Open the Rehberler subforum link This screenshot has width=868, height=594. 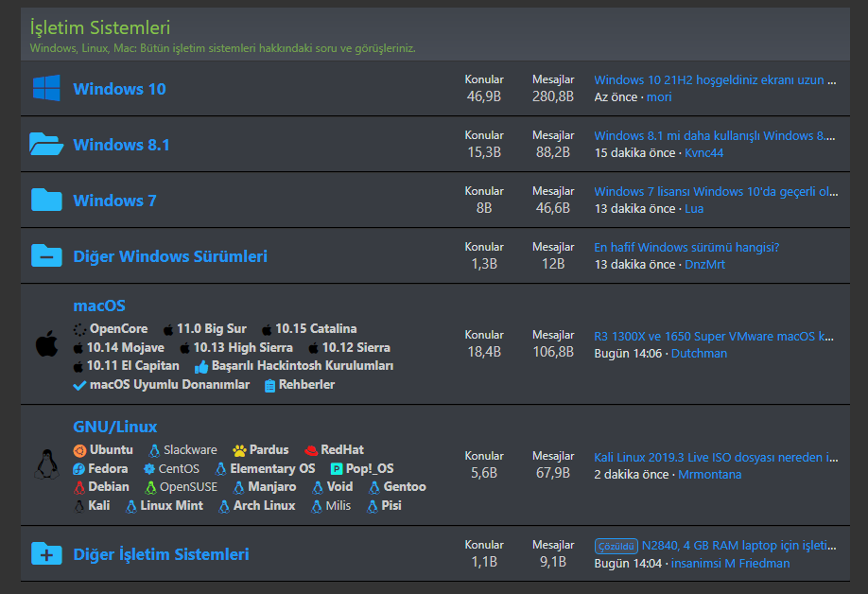pyautogui.click(x=306, y=385)
